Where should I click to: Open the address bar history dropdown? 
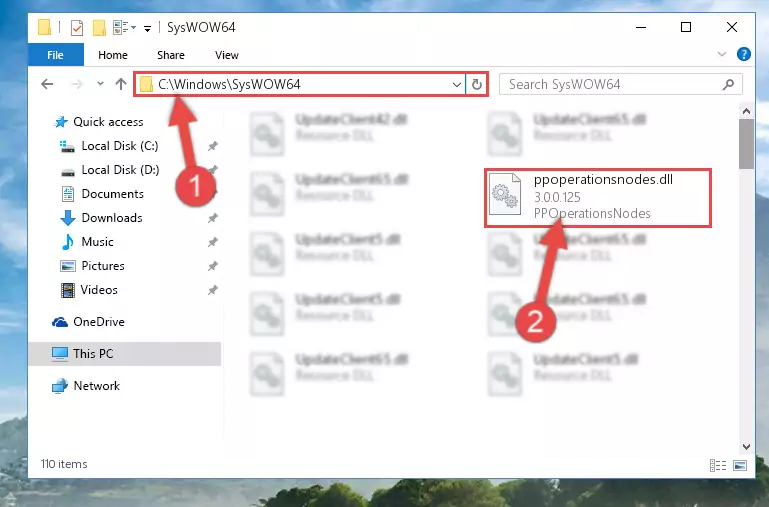(x=457, y=84)
